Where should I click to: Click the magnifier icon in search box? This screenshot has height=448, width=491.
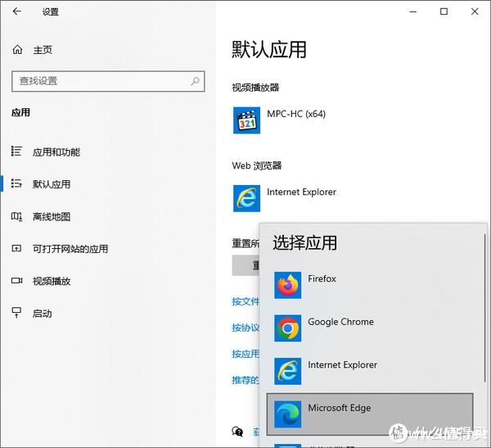tap(195, 81)
